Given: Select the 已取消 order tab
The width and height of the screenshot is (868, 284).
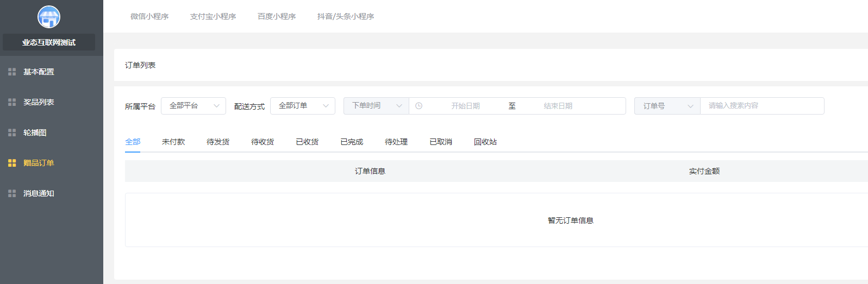Looking at the screenshot, I should click(x=441, y=142).
